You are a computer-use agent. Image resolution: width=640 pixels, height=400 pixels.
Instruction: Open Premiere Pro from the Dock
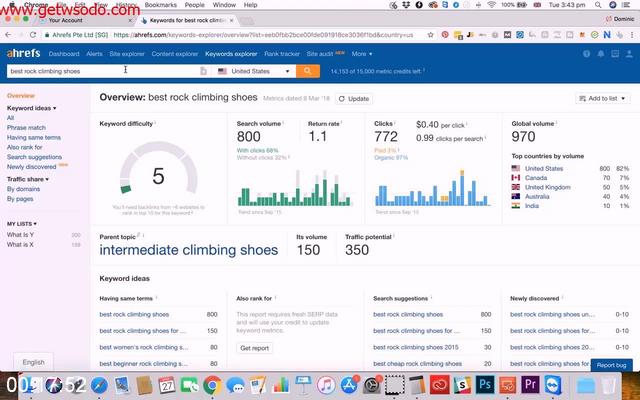pyautogui.click(x=530, y=384)
